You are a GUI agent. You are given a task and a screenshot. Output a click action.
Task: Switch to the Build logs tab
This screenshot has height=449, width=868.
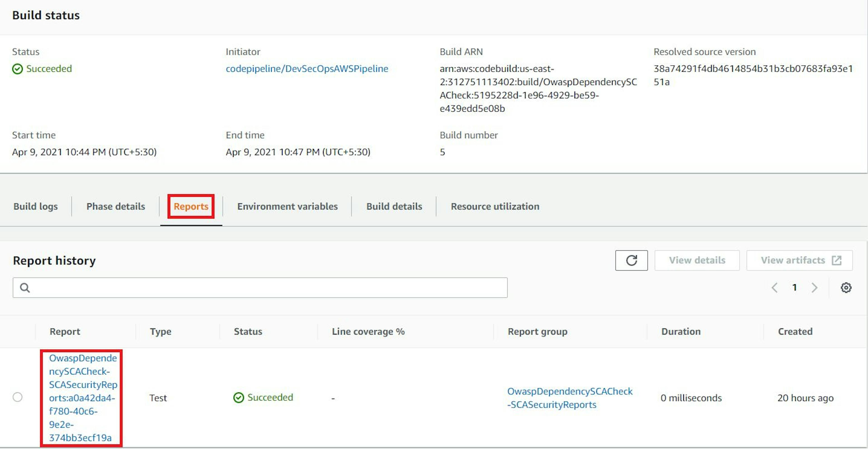coord(35,206)
